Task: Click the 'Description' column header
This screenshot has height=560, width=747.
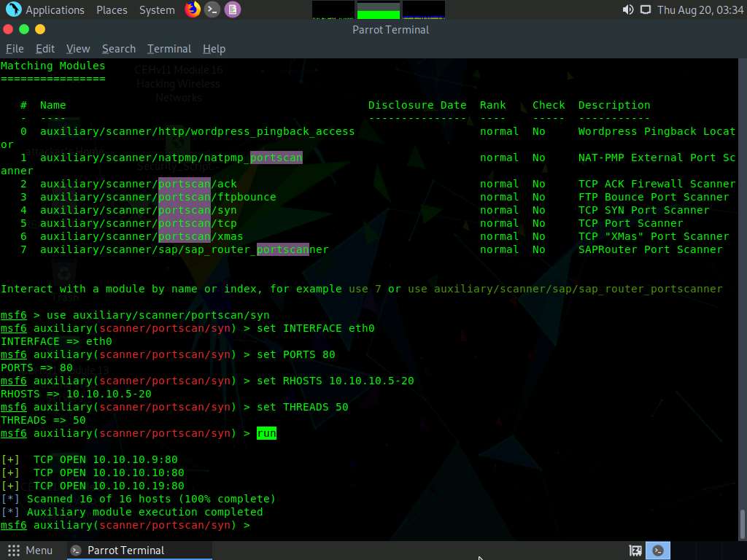Action: [614, 105]
